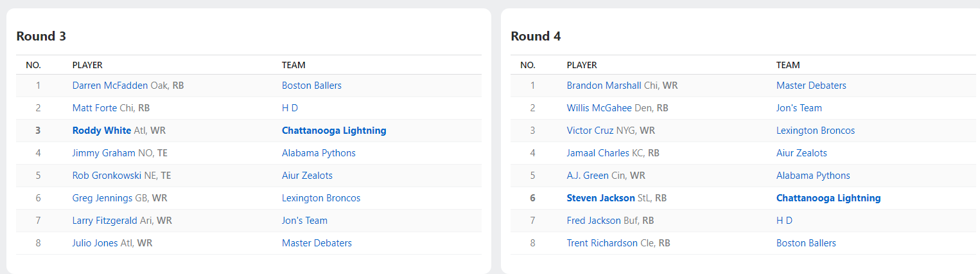Open Roddy White player page
The width and height of the screenshot is (980, 274).
click(101, 131)
